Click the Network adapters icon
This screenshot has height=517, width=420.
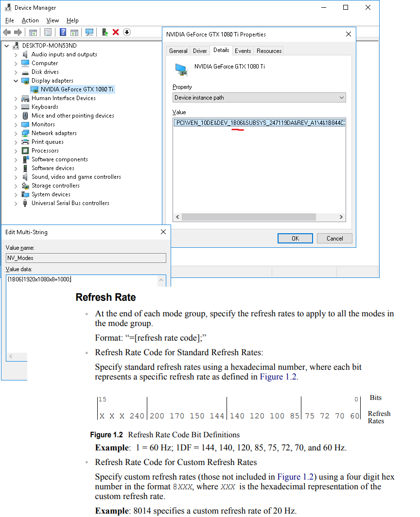[25, 133]
